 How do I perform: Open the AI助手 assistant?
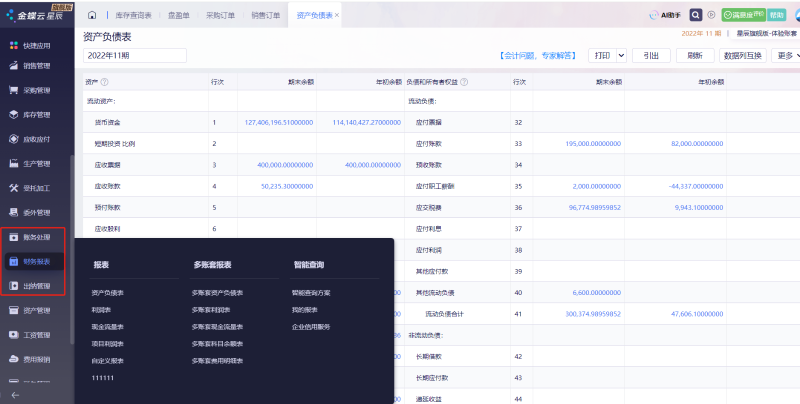pyautogui.click(x=665, y=15)
